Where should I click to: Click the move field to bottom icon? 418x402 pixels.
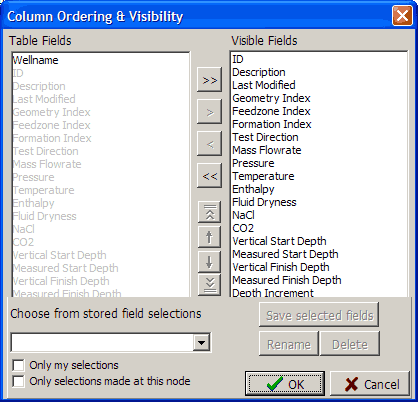[209, 284]
